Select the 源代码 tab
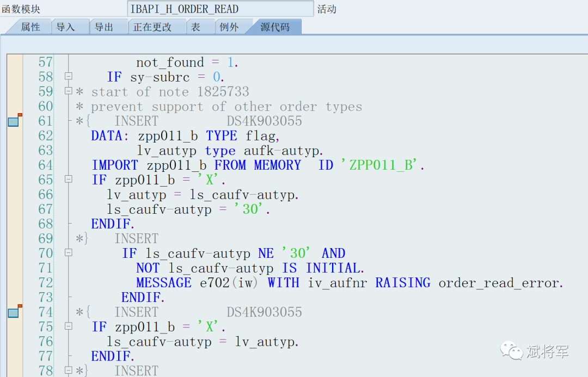588x377 pixels. (275, 27)
